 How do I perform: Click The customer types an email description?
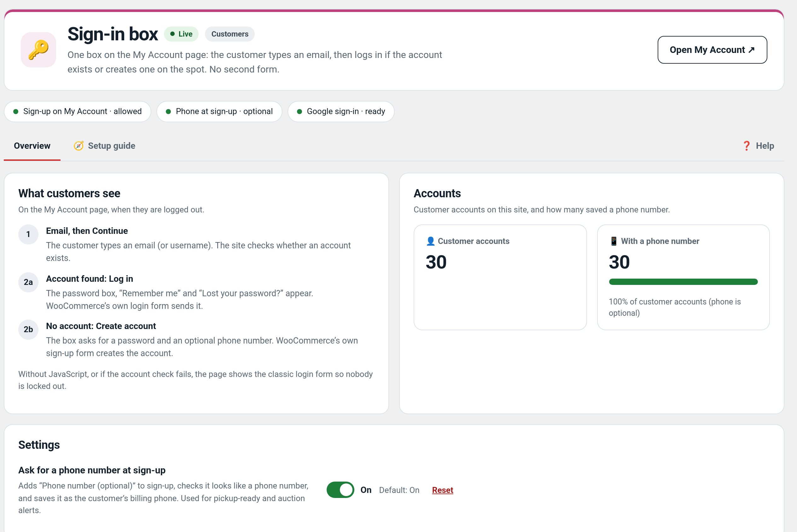coord(199,252)
